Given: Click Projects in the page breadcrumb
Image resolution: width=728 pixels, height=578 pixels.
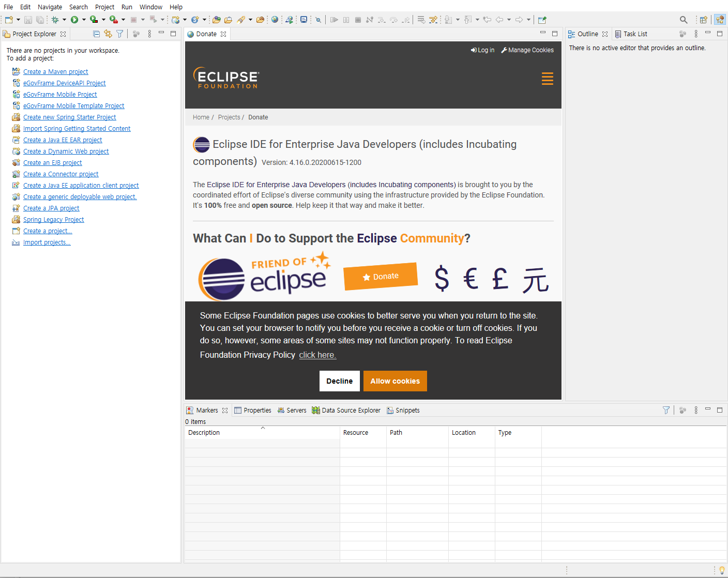Looking at the screenshot, I should [x=229, y=117].
